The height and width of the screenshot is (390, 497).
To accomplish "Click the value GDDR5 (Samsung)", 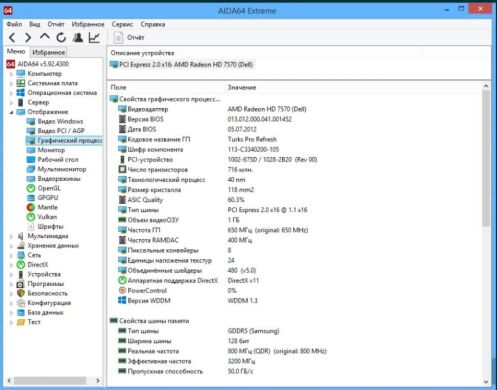I will 253,331.
